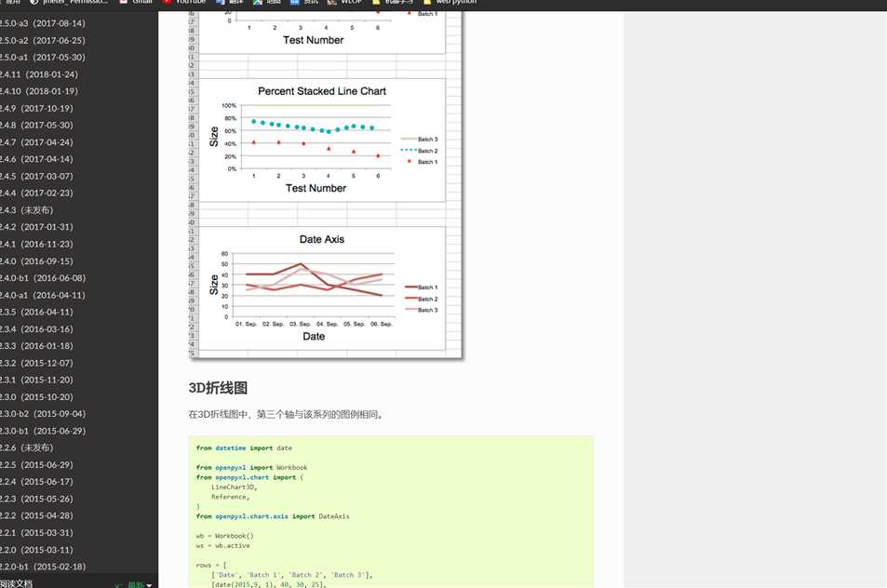Click the Percent Stacked Line Chart title

pyautogui.click(x=322, y=91)
